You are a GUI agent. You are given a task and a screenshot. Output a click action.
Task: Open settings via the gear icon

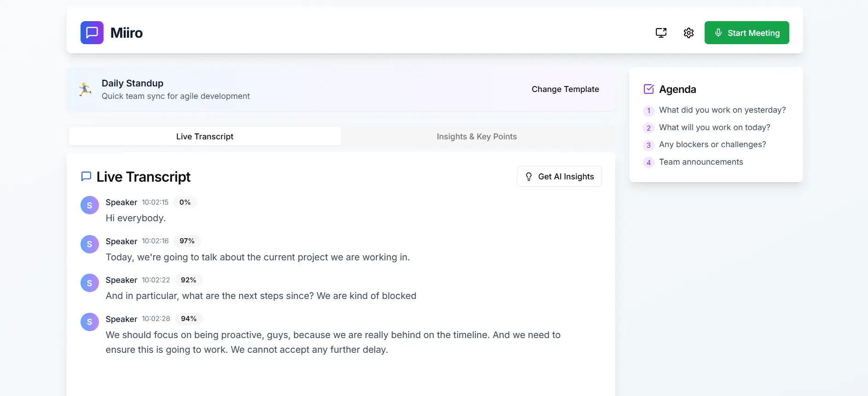tap(689, 33)
